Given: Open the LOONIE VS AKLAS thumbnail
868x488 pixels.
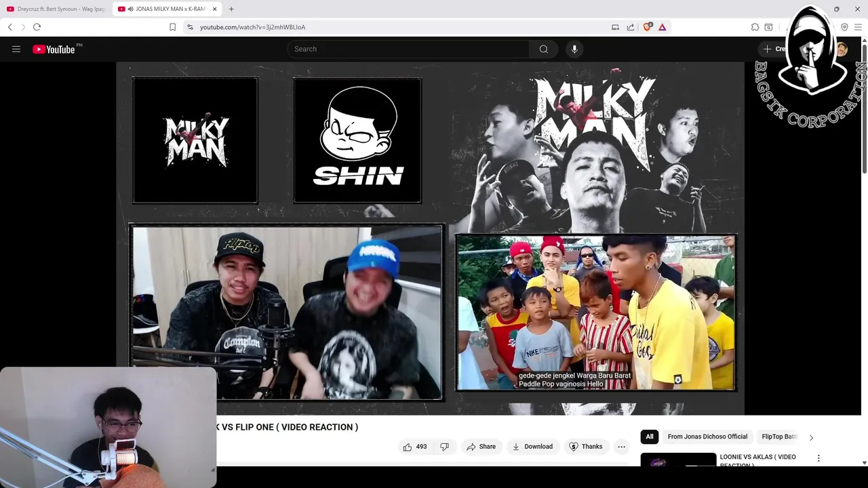Looking at the screenshot, I should pos(678,460).
